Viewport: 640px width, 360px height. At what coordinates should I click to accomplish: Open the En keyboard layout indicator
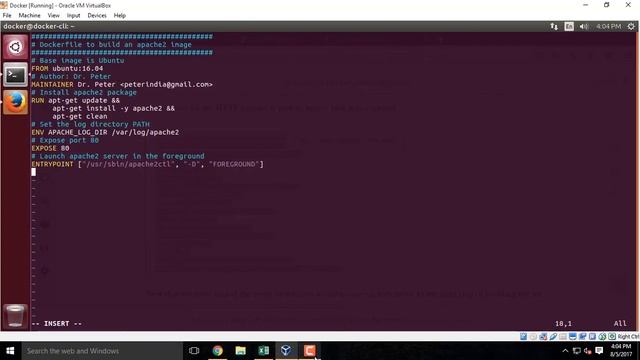pos(569,26)
